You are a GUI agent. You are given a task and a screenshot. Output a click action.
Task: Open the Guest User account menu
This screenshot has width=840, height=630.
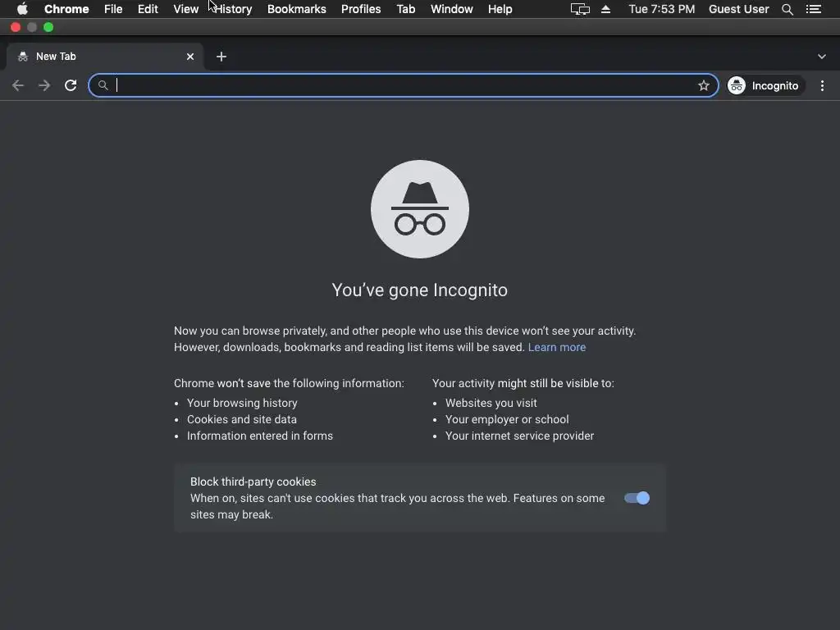739,9
